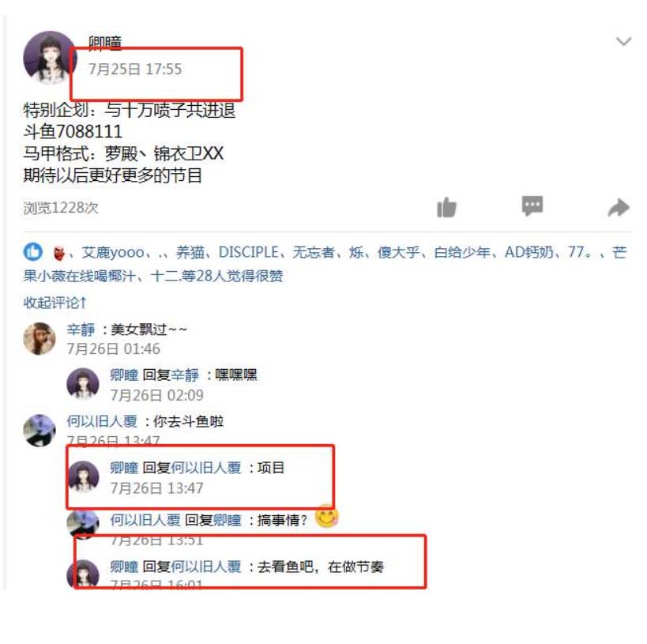Click 艾鹿yooo name in likes list
647x644 pixels.
click(113, 252)
